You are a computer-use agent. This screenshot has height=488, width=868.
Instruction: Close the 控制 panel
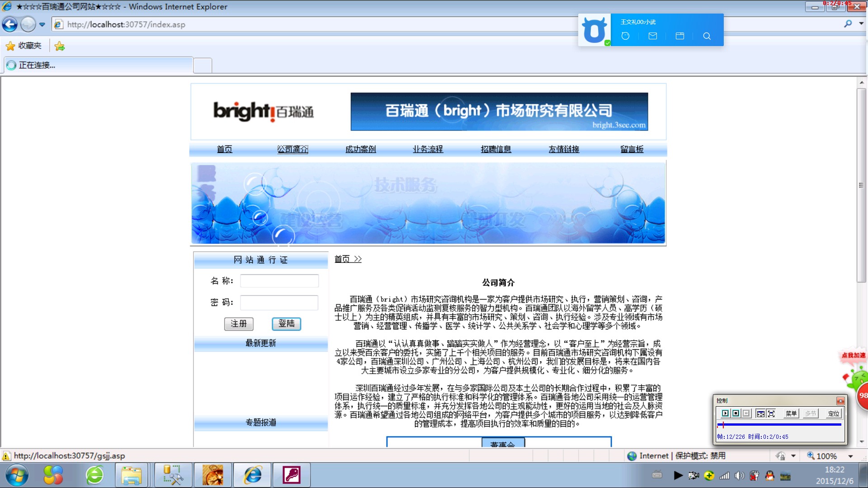tap(840, 401)
